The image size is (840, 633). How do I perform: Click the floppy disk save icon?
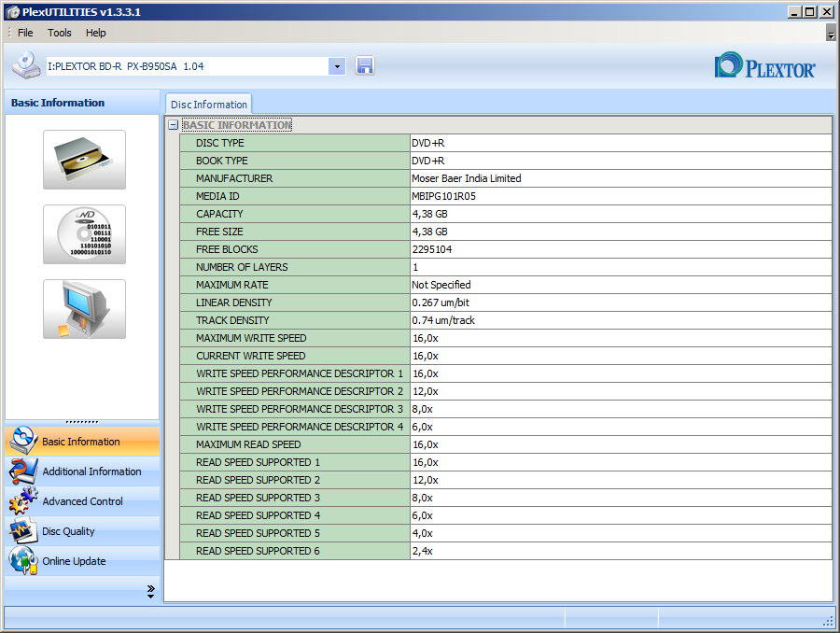[x=364, y=66]
